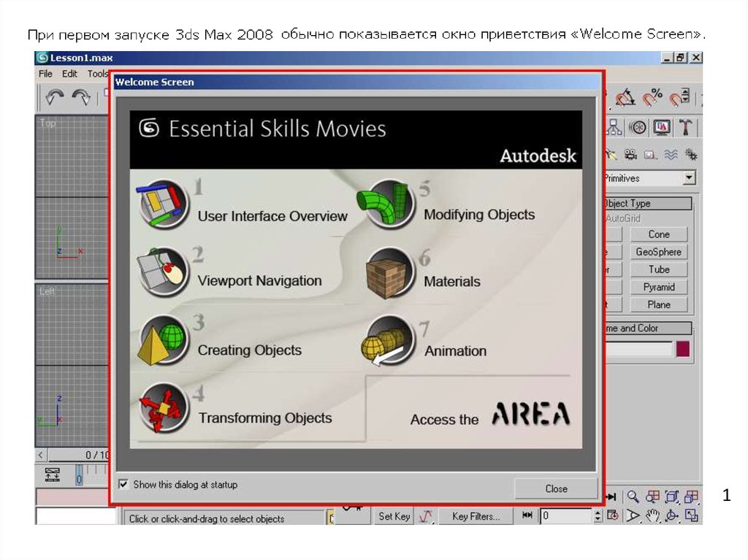Follow the Access the AREA link

(x=489, y=416)
